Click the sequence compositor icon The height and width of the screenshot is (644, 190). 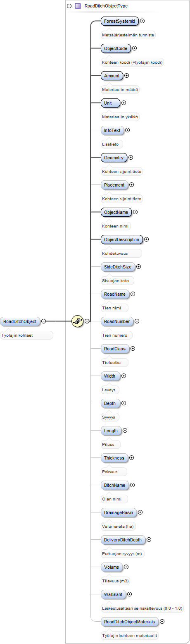click(77, 321)
